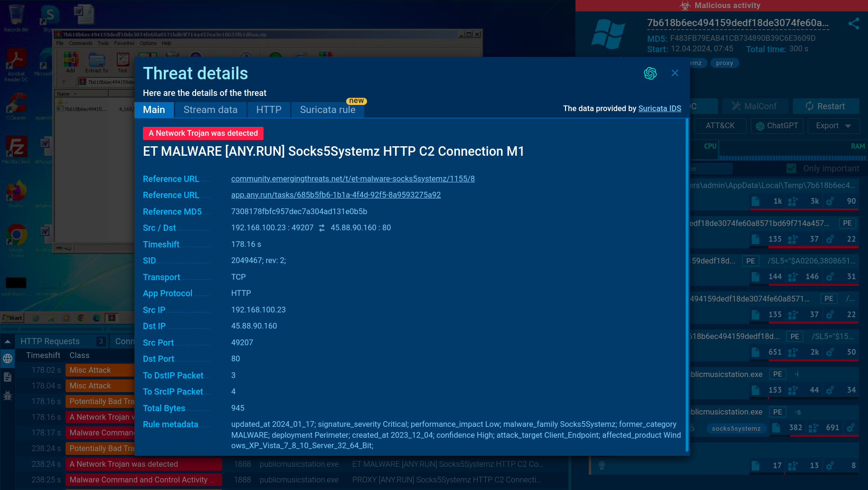868x490 pixels.
Task: Click the share icon next to the task name
Action: click(853, 24)
